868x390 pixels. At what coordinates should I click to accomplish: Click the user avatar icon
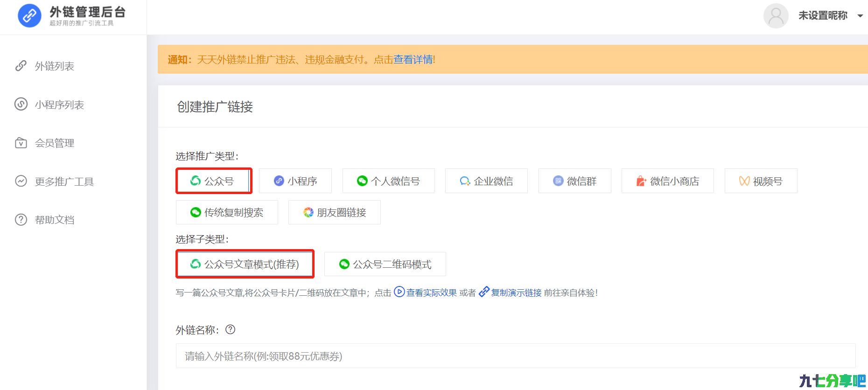coord(776,16)
